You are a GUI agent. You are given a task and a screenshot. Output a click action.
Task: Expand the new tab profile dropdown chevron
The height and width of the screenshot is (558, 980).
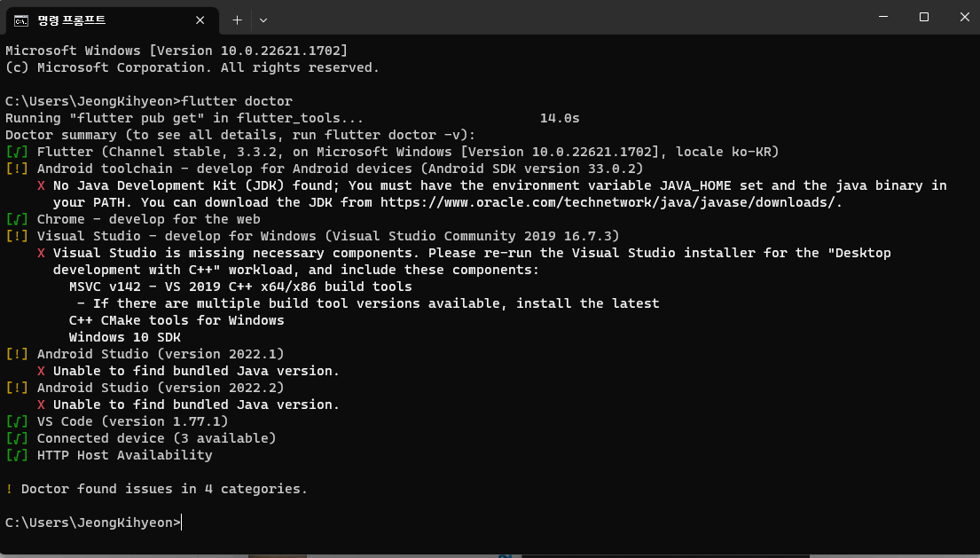pos(263,20)
